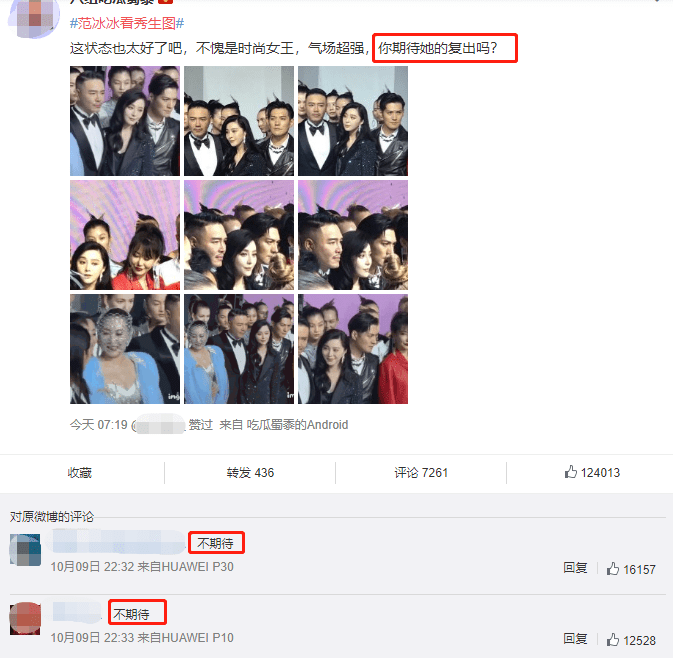Like the post with 124013 likes

(592, 473)
